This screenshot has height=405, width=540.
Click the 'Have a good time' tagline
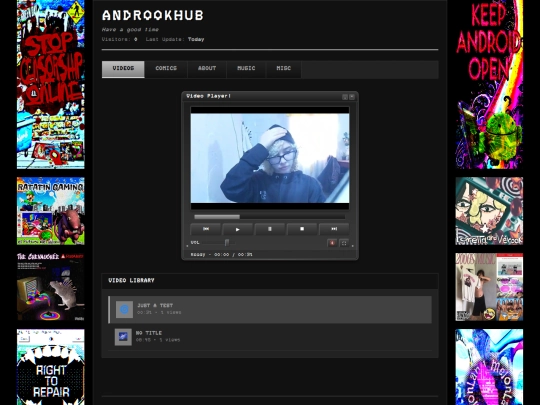coord(130,30)
